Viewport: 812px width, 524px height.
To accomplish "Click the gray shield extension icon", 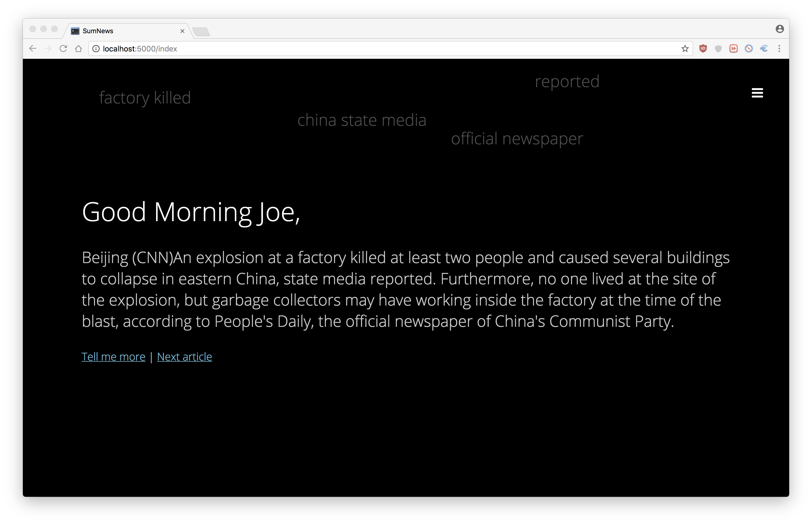I will [718, 49].
